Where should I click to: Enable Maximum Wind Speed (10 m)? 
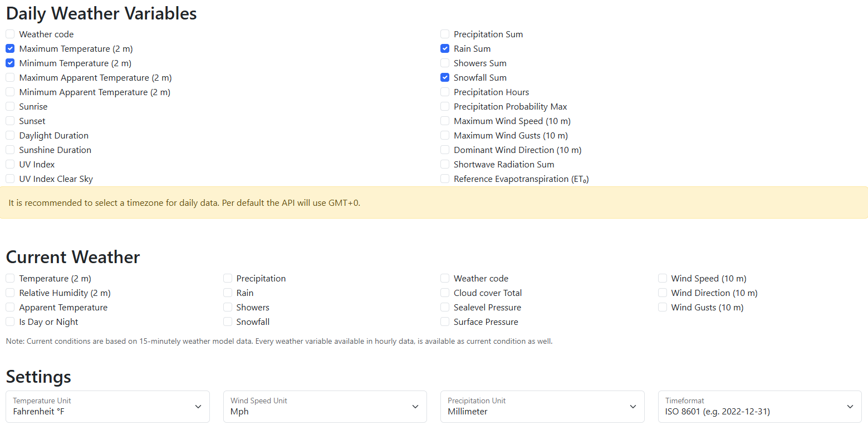445,121
